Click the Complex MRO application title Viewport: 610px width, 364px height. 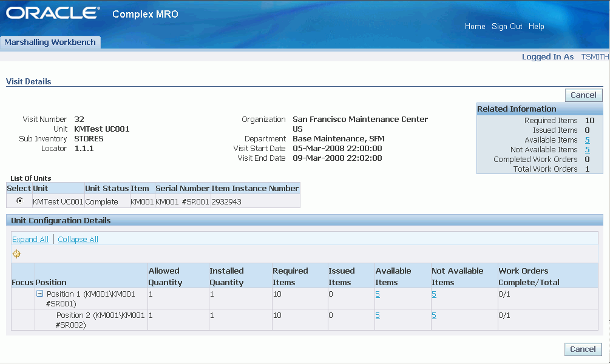click(145, 14)
